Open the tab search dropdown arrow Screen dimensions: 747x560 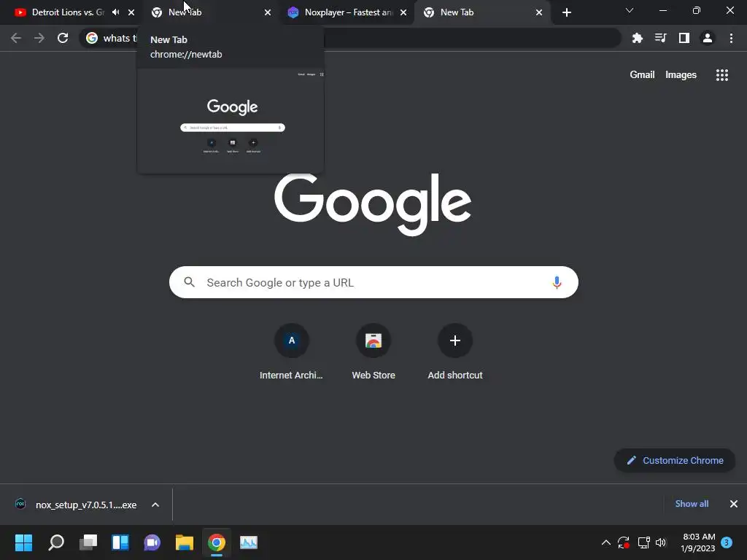click(x=630, y=10)
